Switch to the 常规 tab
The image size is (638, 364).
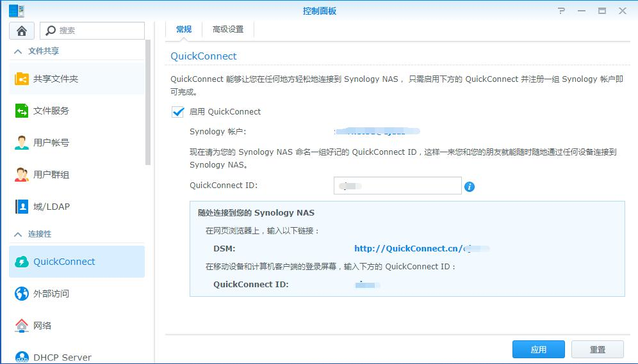pyautogui.click(x=183, y=29)
